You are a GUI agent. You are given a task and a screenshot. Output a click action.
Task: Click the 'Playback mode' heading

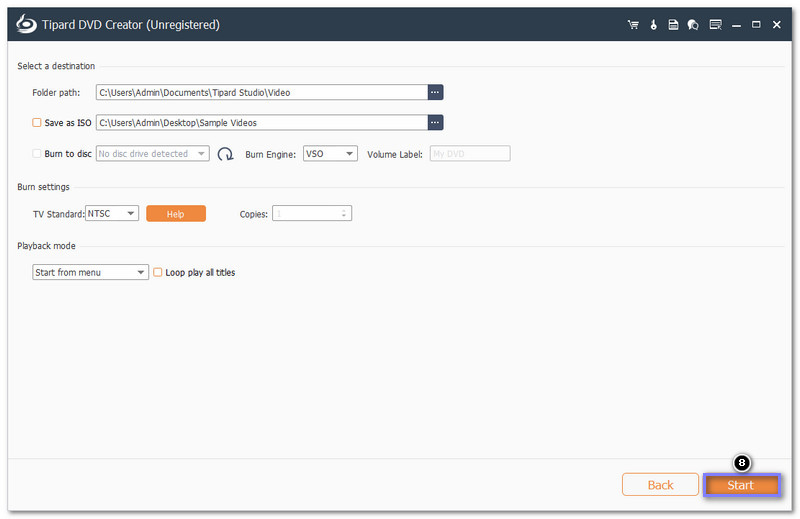(46, 245)
